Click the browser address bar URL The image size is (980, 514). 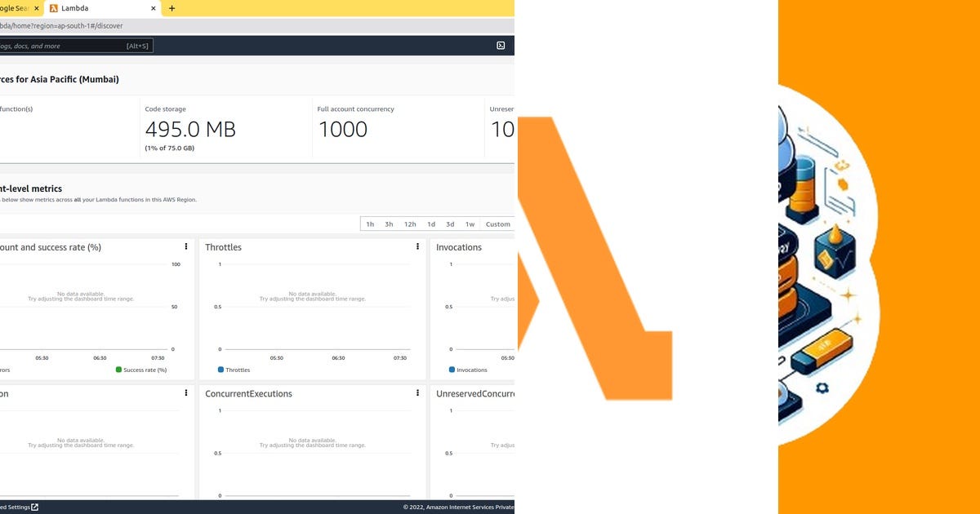pyautogui.click(x=61, y=25)
